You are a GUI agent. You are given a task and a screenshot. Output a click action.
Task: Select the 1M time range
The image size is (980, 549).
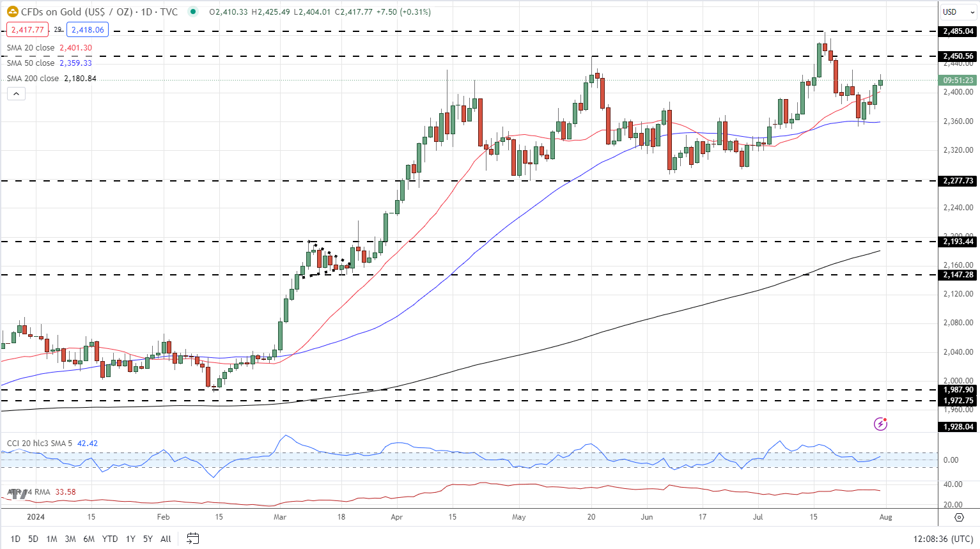coord(52,539)
